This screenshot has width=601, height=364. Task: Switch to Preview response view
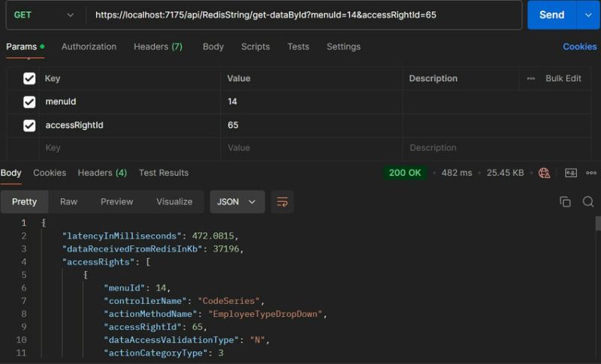click(x=116, y=202)
